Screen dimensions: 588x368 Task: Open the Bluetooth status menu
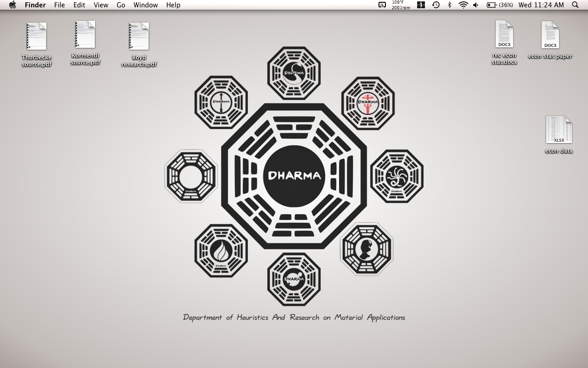click(x=450, y=5)
